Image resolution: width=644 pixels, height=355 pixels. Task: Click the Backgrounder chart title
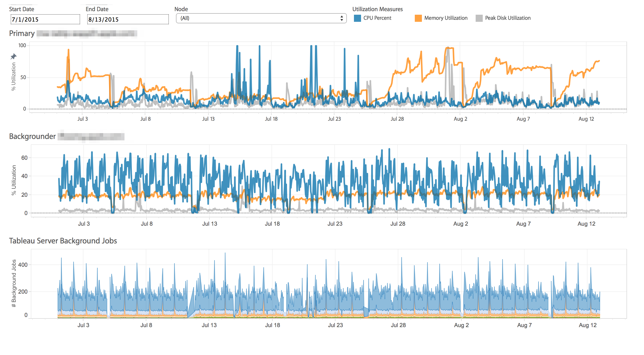[32, 136]
